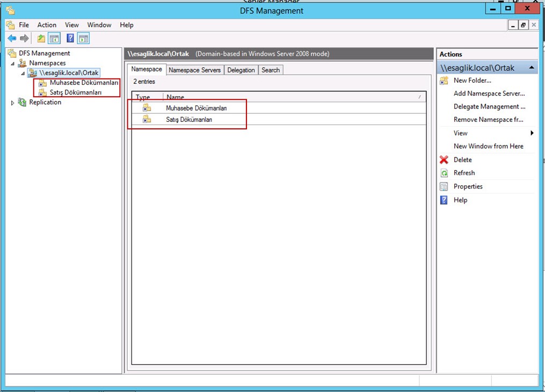Click the red X Delete icon

point(444,160)
